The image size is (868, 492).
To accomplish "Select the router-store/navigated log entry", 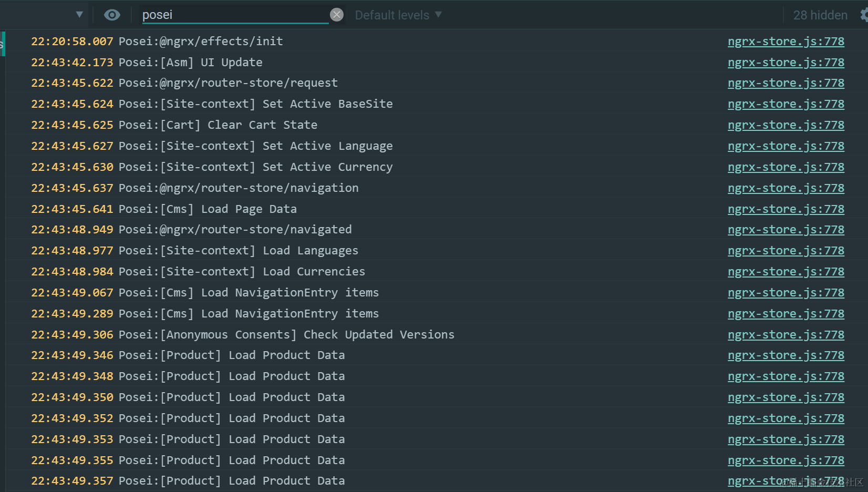I will [x=235, y=230].
